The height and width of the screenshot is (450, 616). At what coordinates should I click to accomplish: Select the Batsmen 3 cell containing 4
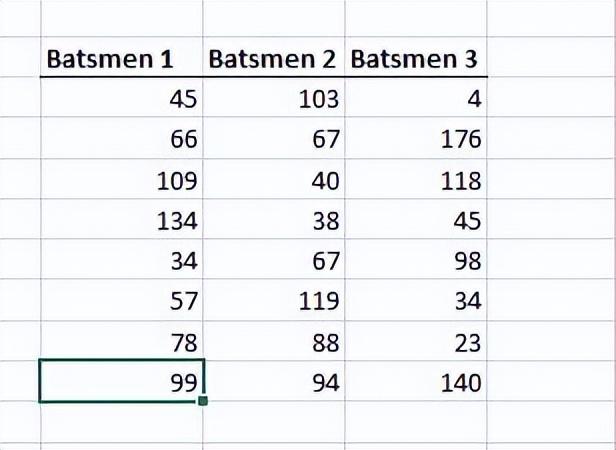pos(416,97)
